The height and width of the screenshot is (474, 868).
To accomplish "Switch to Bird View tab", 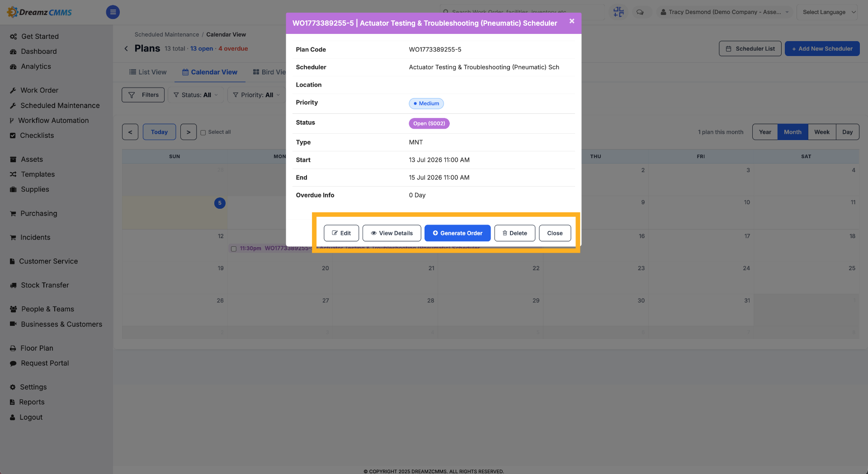I will [x=269, y=72].
